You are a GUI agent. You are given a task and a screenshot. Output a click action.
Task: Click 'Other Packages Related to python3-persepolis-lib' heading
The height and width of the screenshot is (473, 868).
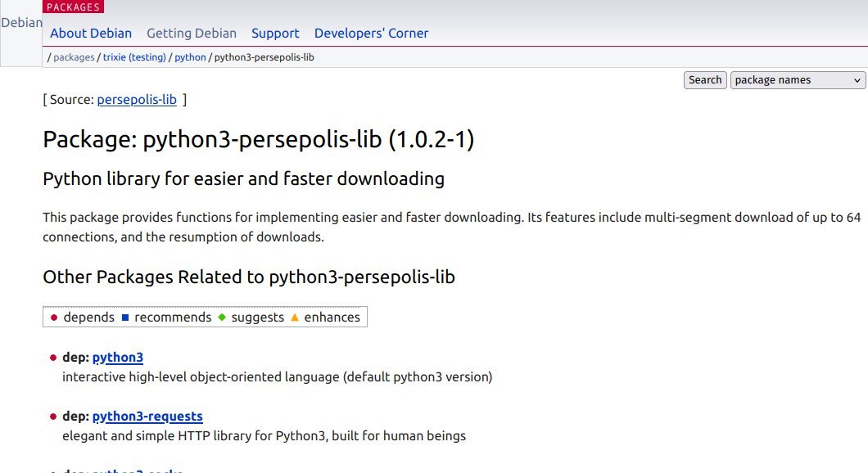(x=249, y=277)
